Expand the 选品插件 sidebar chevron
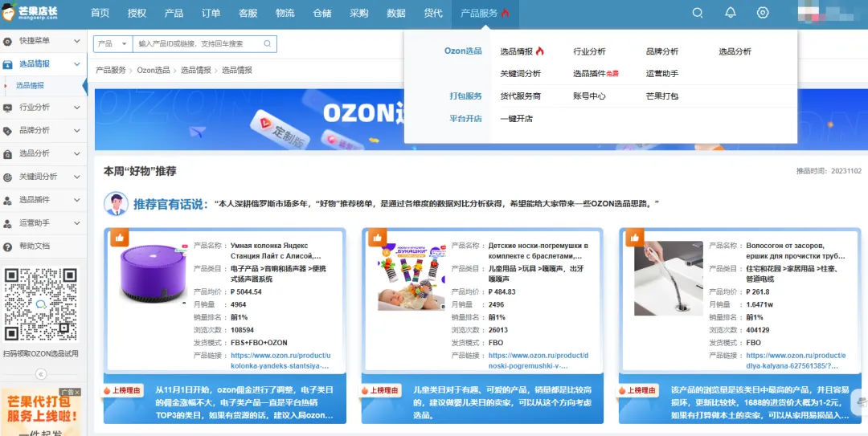 pos(77,200)
